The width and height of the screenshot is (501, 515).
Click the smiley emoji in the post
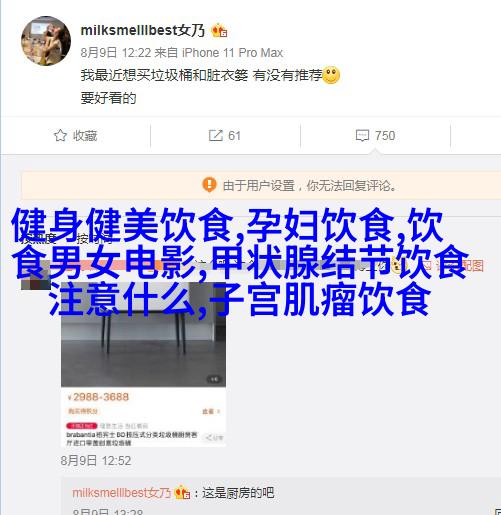pos(331,75)
